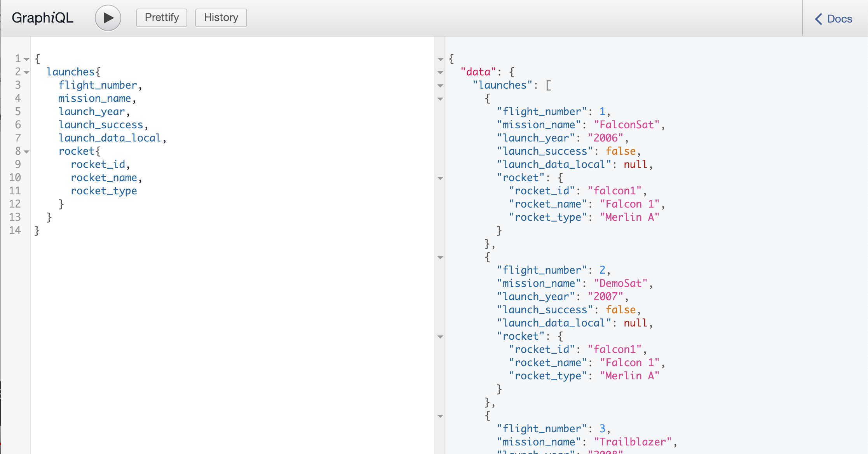Run the query with Execute button
Viewport: 868px width, 454px height.
[108, 18]
